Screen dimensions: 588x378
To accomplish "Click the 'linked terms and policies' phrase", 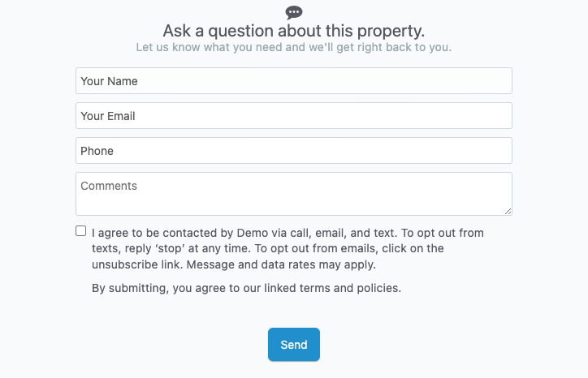I will point(333,288).
